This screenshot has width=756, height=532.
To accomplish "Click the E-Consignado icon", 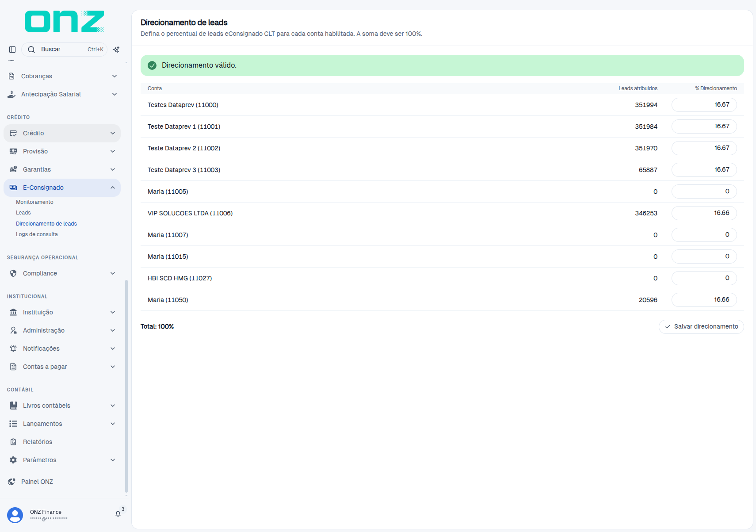I will 13,188.
